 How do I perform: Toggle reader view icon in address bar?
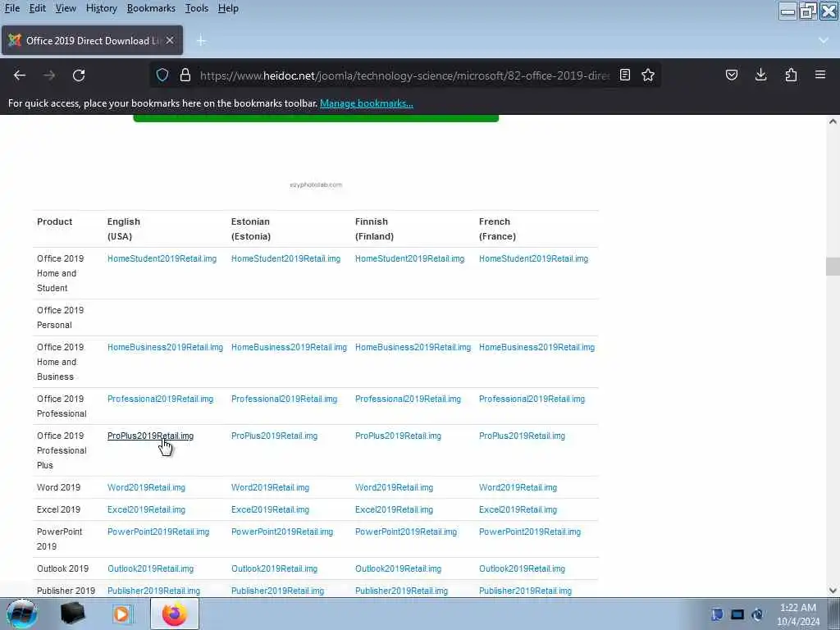(624, 75)
